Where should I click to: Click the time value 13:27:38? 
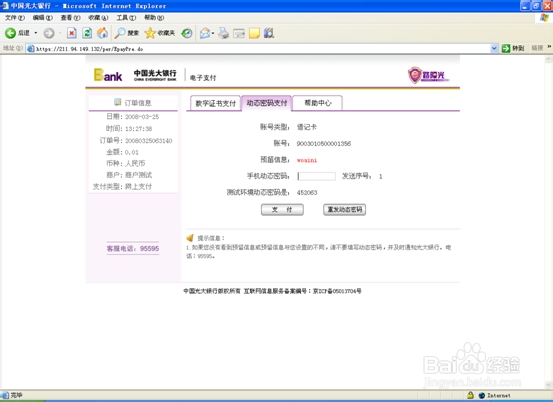pos(139,129)
